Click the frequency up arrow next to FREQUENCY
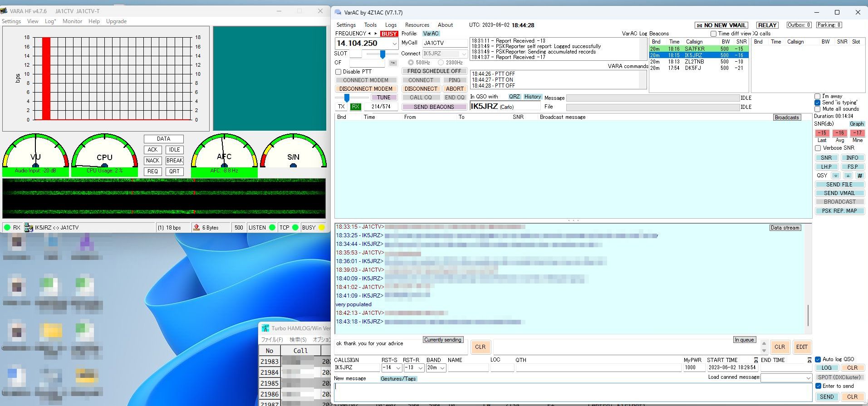The height and width of the screenshot is (406, 868). 376,34
